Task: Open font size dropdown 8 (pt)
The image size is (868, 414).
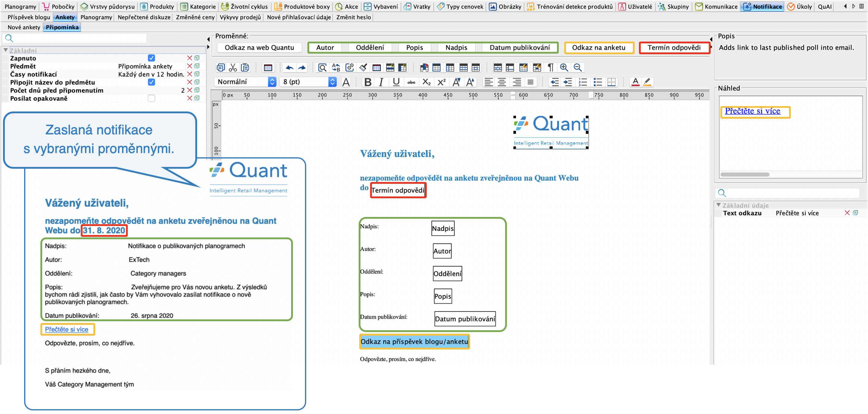Action: point(308,82)
